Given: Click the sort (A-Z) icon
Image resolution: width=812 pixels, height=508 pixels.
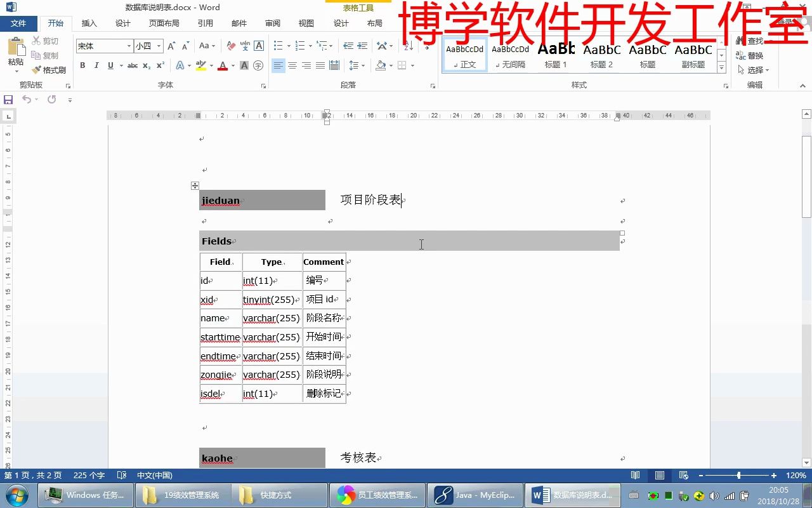Looking at the screenshot, I should tap(408, 46).
